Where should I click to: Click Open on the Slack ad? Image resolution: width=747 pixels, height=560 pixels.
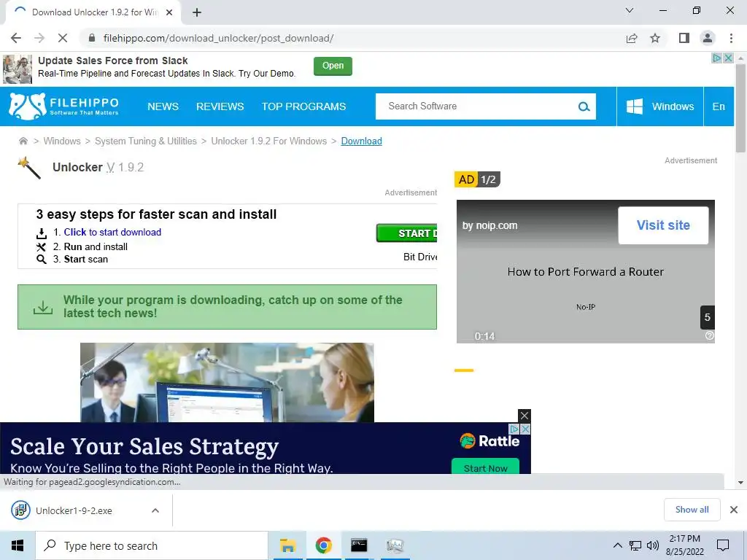pyautogui.click(x=333, y=66)
